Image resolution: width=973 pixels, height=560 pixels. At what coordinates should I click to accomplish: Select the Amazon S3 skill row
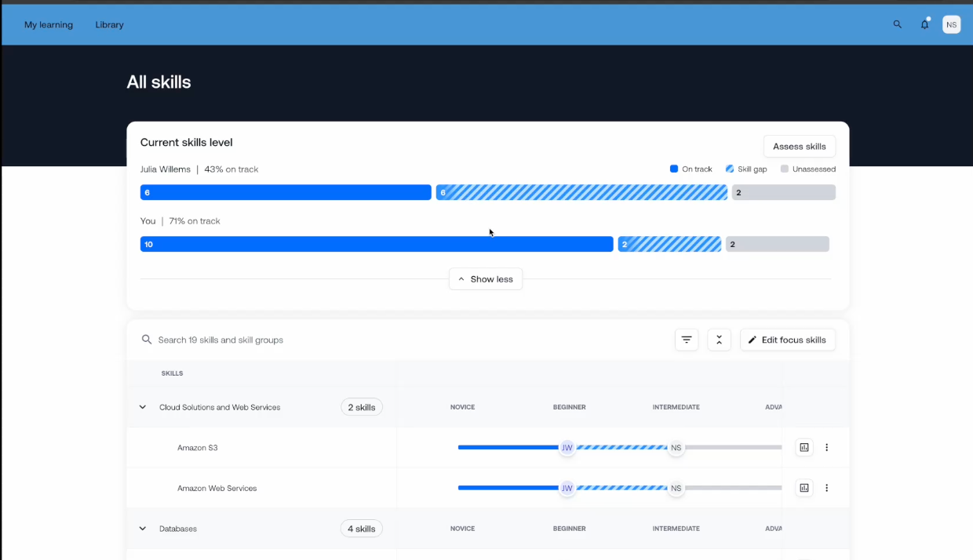coord(487,447)
